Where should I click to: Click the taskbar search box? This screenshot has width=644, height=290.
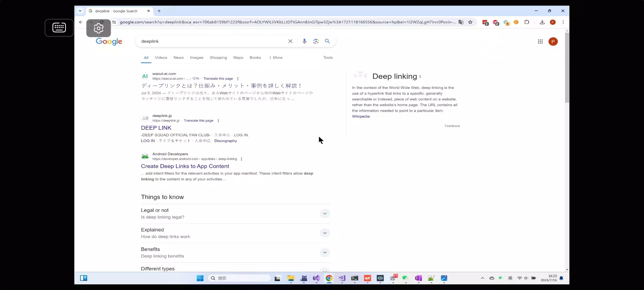tap(239, 278)
